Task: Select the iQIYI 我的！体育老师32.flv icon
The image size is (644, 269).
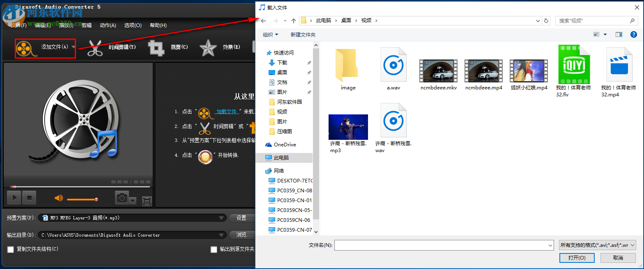Action: pyautogui.click(x=574, y=64)
